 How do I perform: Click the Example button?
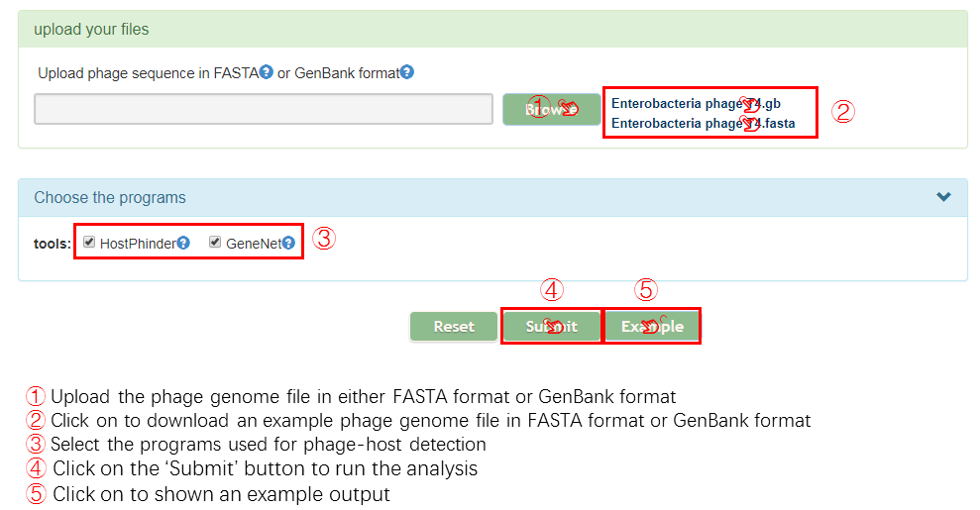651,326
